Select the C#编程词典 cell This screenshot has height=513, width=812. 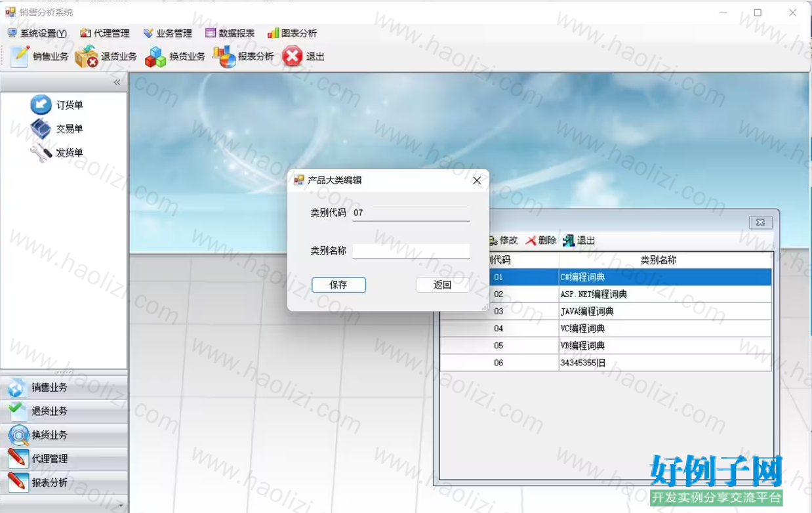point(665,277)
